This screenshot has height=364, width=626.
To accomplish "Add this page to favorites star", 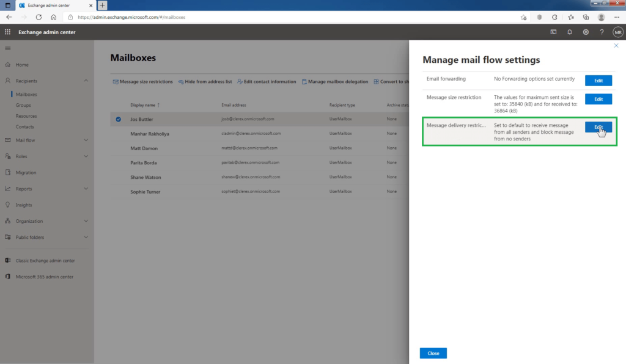I will (523, 17).
